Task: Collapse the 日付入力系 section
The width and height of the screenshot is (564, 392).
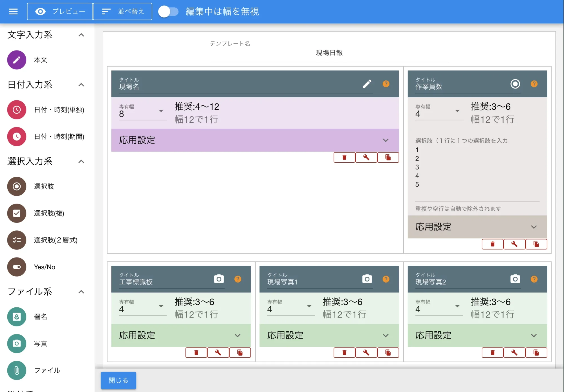Action: click(81, 85)
